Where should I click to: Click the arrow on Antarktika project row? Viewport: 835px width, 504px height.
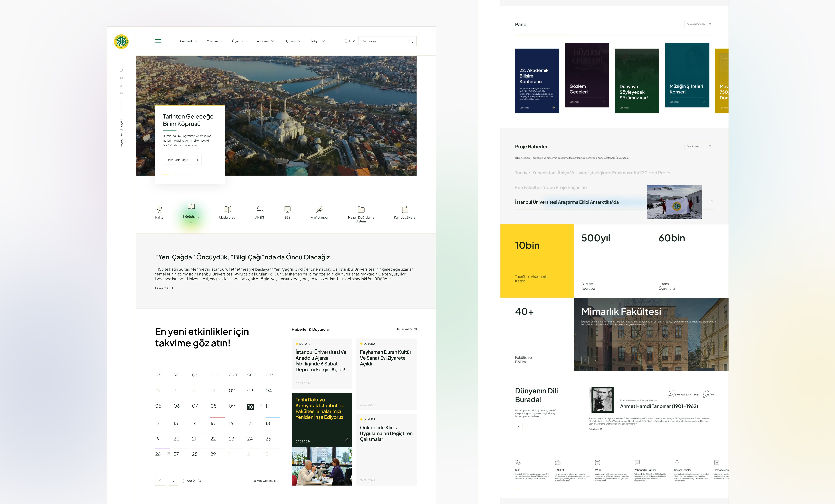pos(711,202)
